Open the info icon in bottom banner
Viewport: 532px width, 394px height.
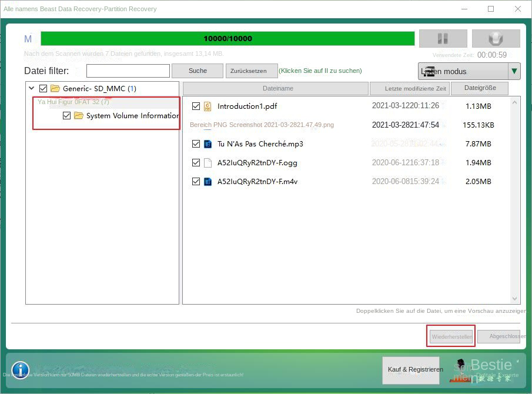[x=21, y=370]
